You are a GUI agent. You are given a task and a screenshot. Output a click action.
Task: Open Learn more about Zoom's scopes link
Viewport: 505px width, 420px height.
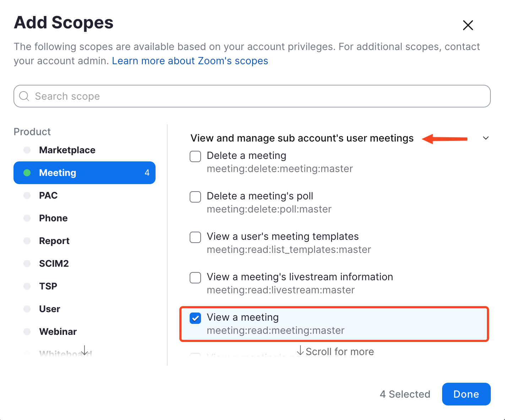(x=190, y=61)
